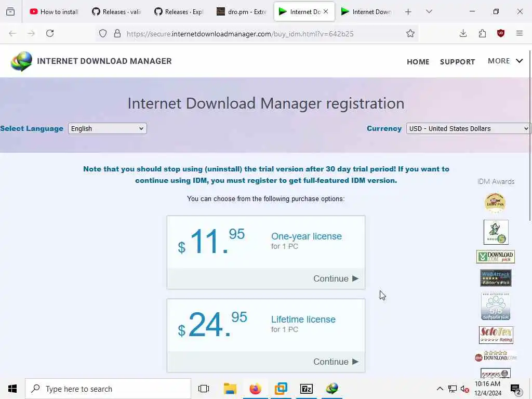Click the five-star Download.com award badge
Image resolution: width=532 pixels, height=399 pixels.
495,356
